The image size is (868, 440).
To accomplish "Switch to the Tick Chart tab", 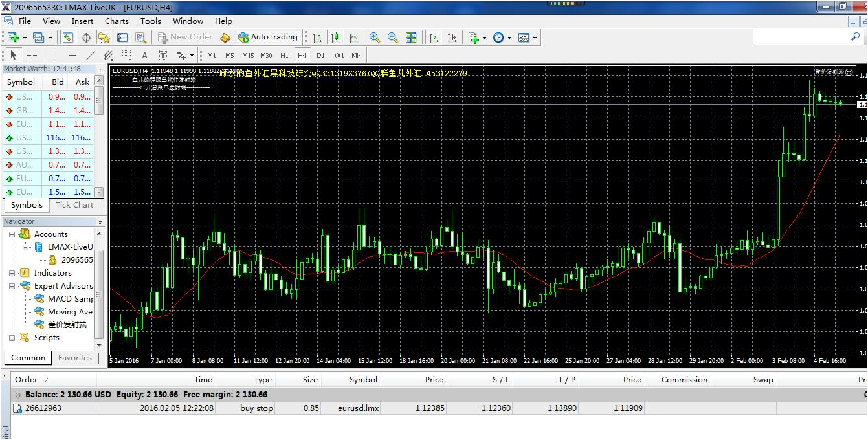I will point(74,204).
